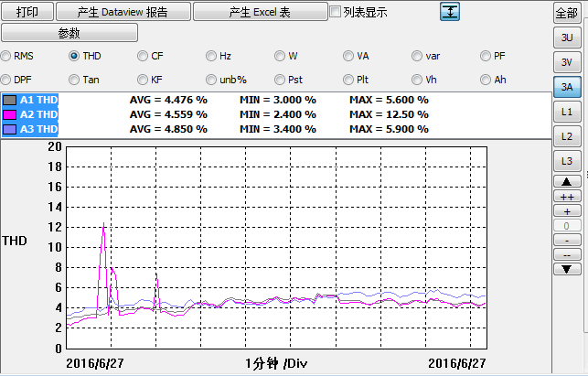Select the Hz radio button

tap(211, 57)
